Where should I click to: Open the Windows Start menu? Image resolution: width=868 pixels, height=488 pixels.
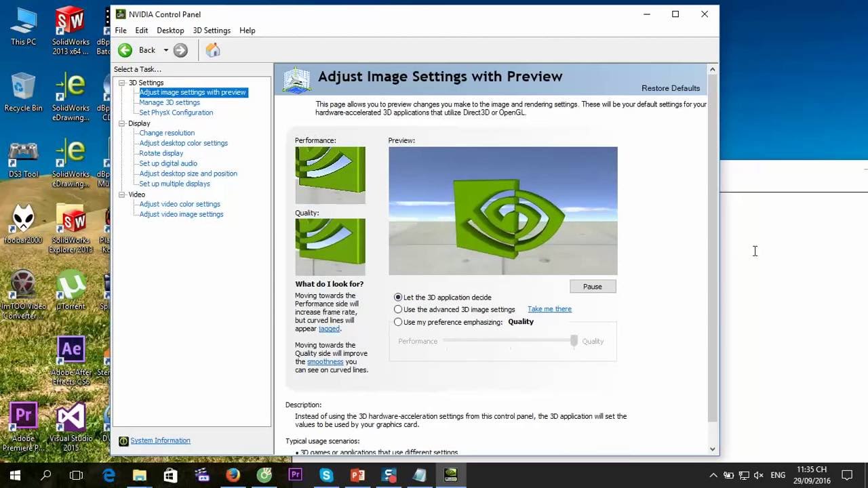[x=15, y=475]
